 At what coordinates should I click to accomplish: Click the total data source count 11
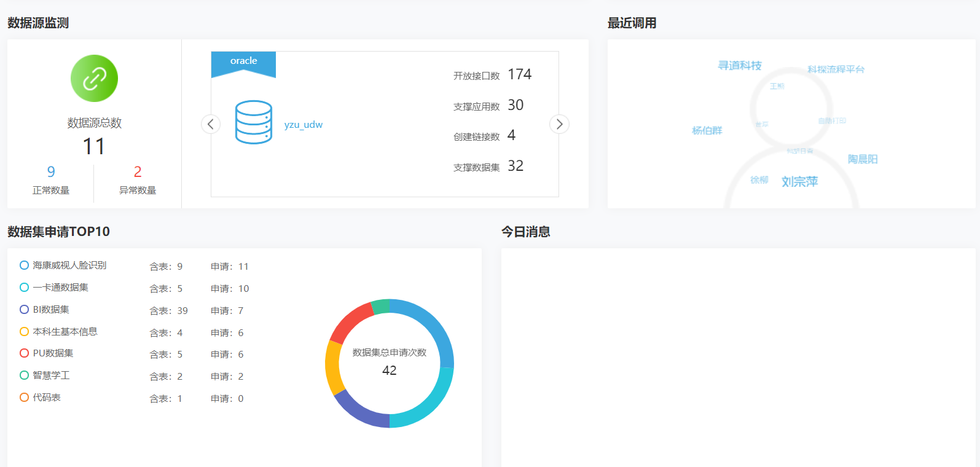click(x=94, y=146)
